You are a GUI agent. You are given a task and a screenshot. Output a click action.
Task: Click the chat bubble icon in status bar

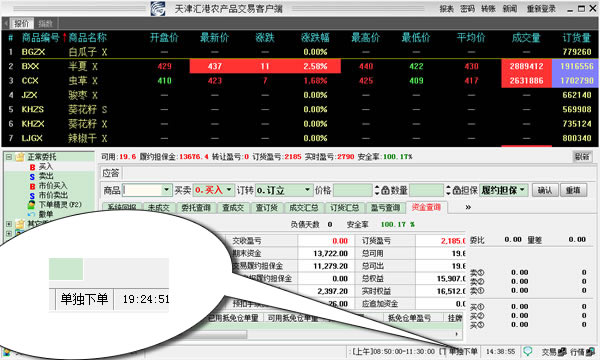click(528, 351)
